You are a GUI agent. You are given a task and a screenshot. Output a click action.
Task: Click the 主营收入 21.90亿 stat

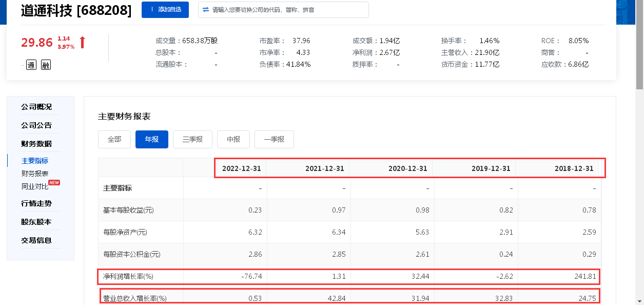[470, 52]
